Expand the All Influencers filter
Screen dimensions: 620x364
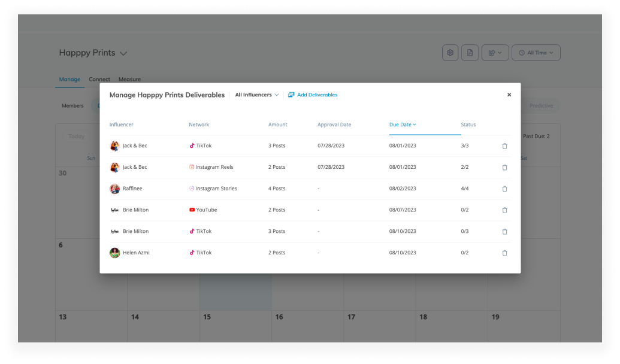(257, 95)
